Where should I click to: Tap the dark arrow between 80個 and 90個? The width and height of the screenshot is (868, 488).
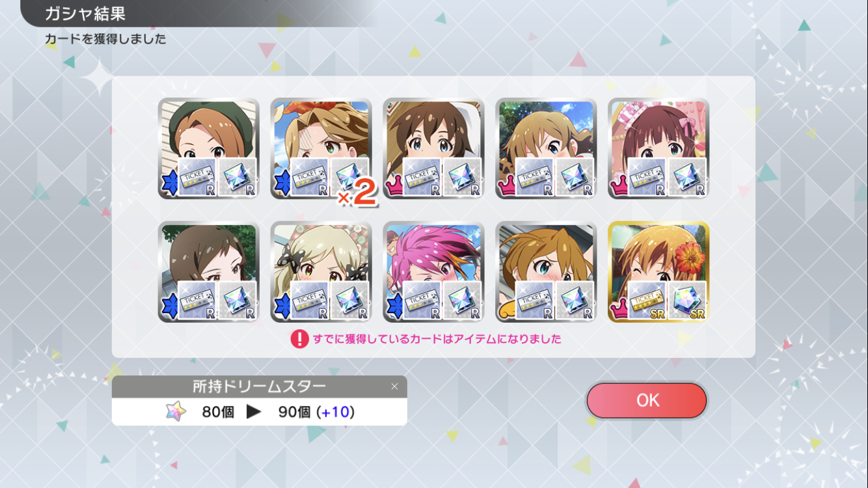pos(254,412)
